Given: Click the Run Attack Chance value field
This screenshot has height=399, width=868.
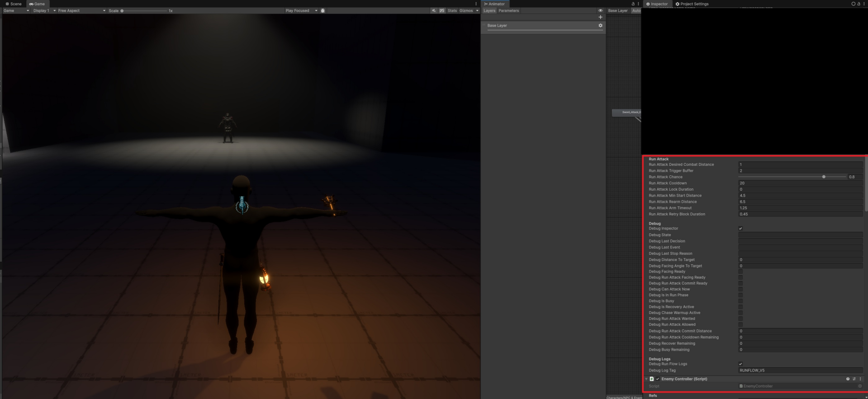Looking at the screenshot, I should [855, 177].
